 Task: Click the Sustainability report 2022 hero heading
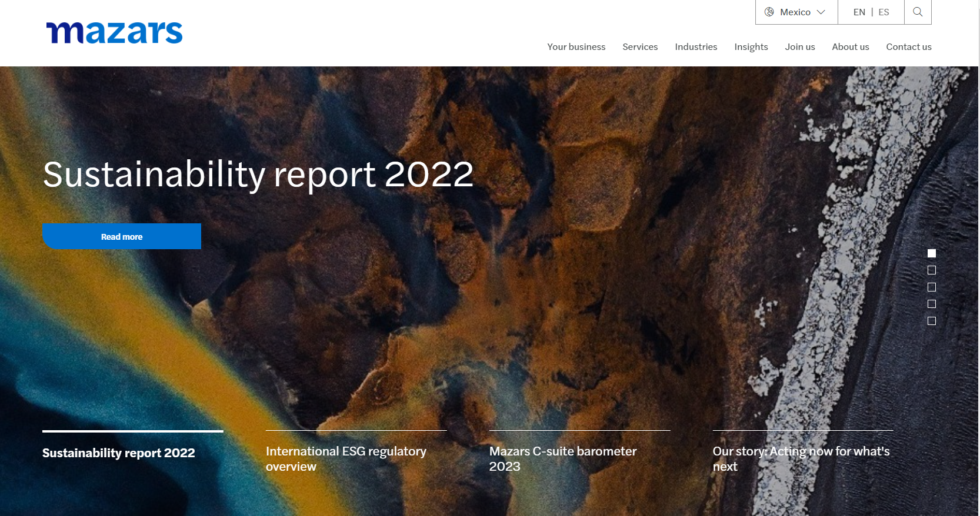[x=258, y=175]
